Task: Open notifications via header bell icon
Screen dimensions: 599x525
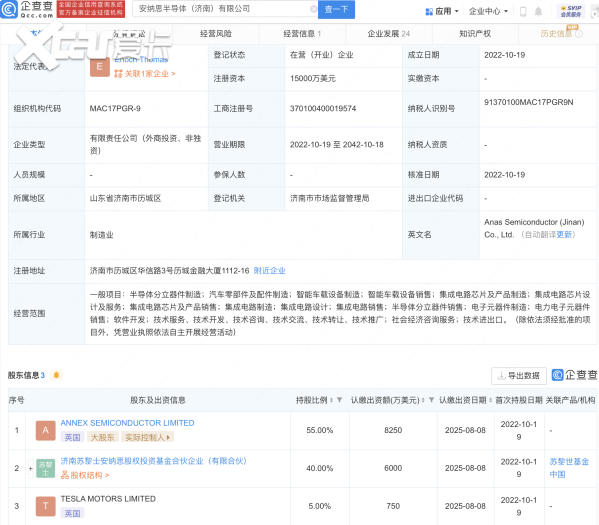Action: pyautogui.click(x=538, y=11)
